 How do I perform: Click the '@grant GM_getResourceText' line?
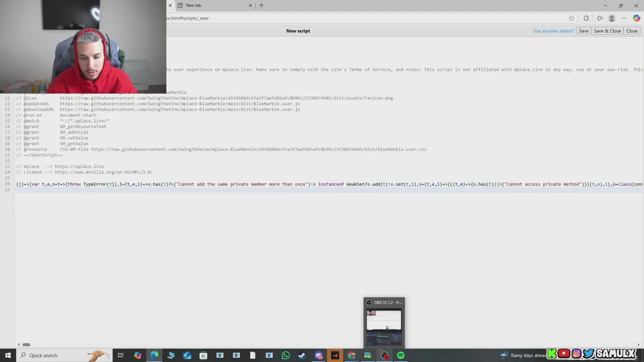coord(61,127)
